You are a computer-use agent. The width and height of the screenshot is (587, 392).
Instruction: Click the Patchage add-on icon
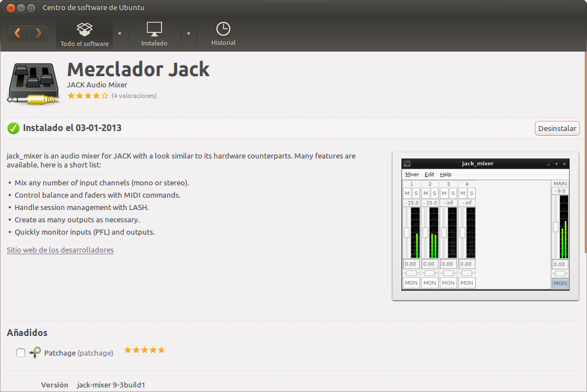click(34, 353)
